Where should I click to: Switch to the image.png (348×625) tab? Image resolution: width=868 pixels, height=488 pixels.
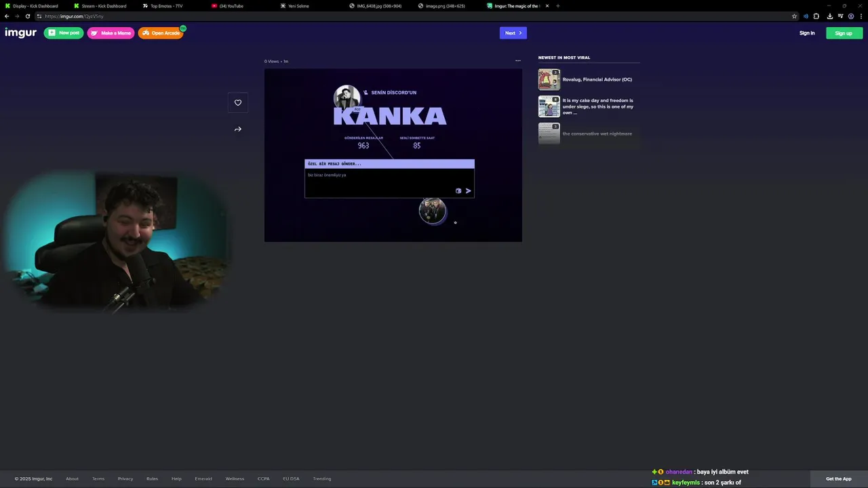point(445,6)
